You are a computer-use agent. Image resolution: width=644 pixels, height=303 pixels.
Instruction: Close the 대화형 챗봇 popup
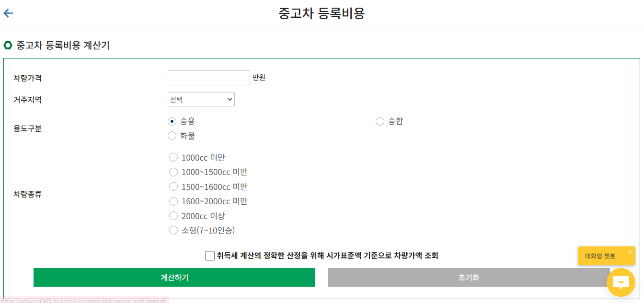(630, 251)
